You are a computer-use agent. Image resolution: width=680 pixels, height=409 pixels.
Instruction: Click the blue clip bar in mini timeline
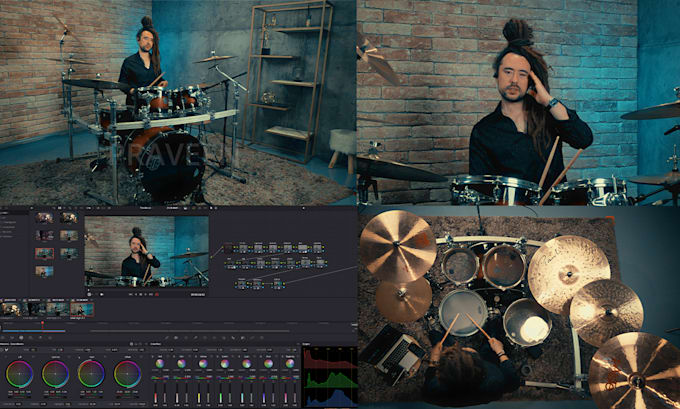[x=34, y=331]
